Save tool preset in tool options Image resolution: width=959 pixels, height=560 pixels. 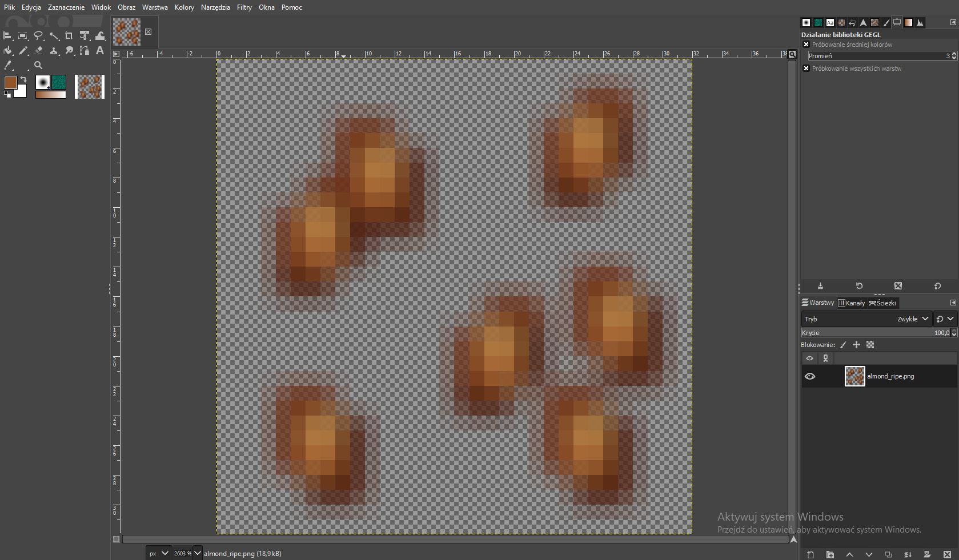coord(820,286)
